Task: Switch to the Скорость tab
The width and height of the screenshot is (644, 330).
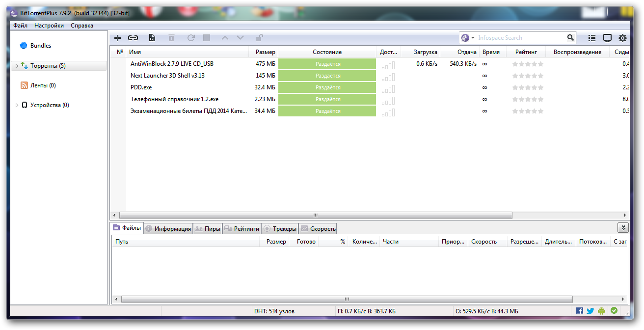Action: [x=318, y=228]
